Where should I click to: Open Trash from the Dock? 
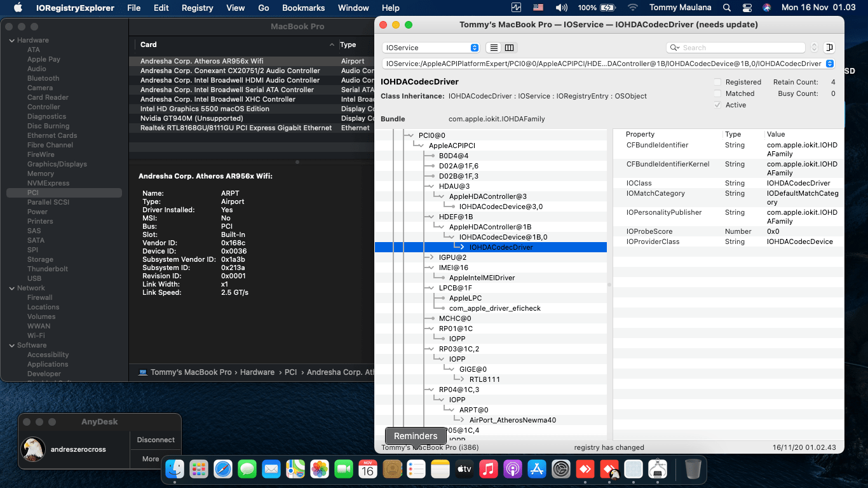[x=692, y=470]
